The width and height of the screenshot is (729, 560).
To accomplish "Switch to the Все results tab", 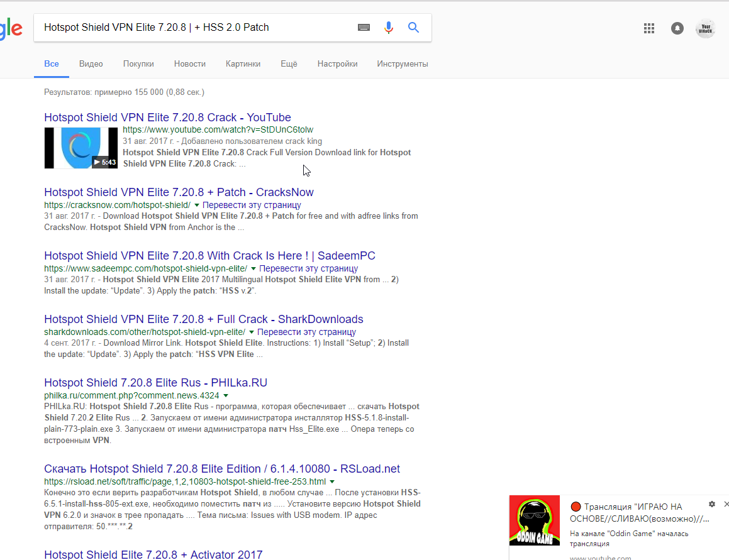I will 52,63.
